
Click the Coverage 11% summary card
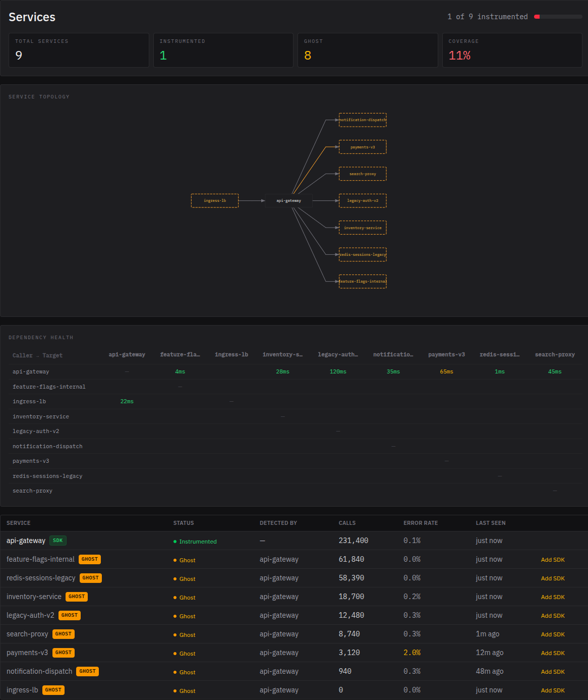click(512, 50)
